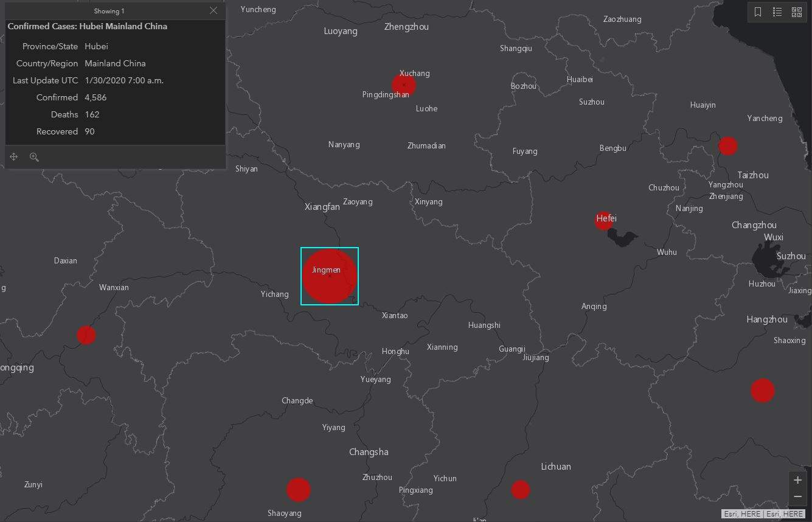Zoom out with the minus button

797,496
